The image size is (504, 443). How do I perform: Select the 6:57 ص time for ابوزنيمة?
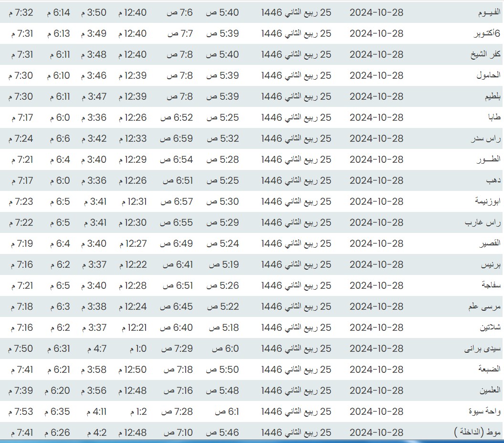[x=177, y=201]
